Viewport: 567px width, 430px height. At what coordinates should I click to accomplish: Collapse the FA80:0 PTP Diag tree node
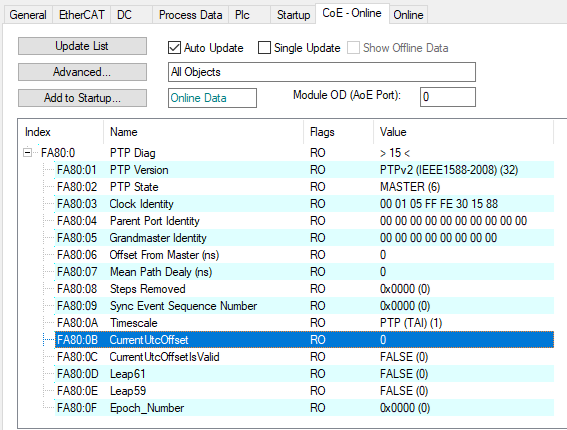pos(27,153)
